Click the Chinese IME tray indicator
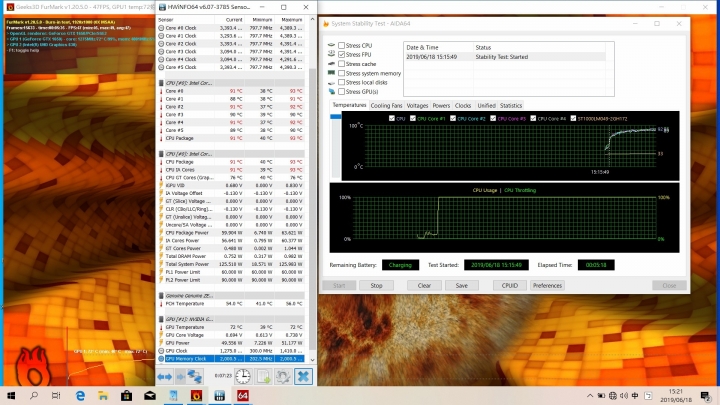The height and width of the screenshot is (405, 720). coord(635,396)
